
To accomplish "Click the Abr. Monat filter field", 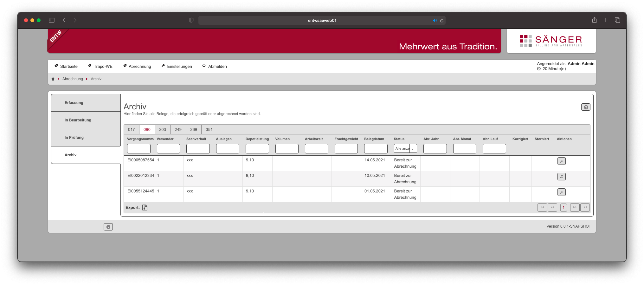I will coord(465,149).
